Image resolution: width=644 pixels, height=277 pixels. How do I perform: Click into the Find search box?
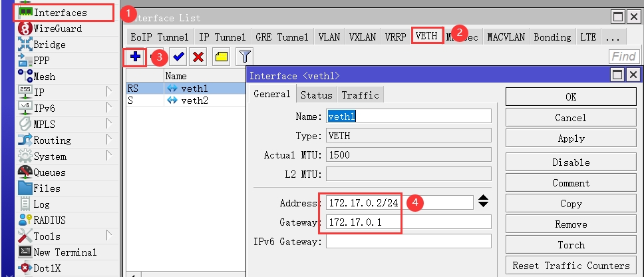tap(623, 57)
